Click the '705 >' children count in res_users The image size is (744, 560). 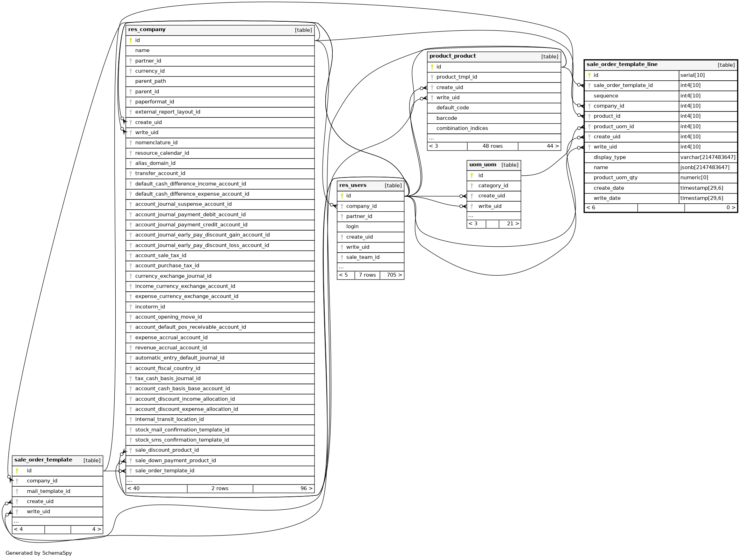point(394,275)
